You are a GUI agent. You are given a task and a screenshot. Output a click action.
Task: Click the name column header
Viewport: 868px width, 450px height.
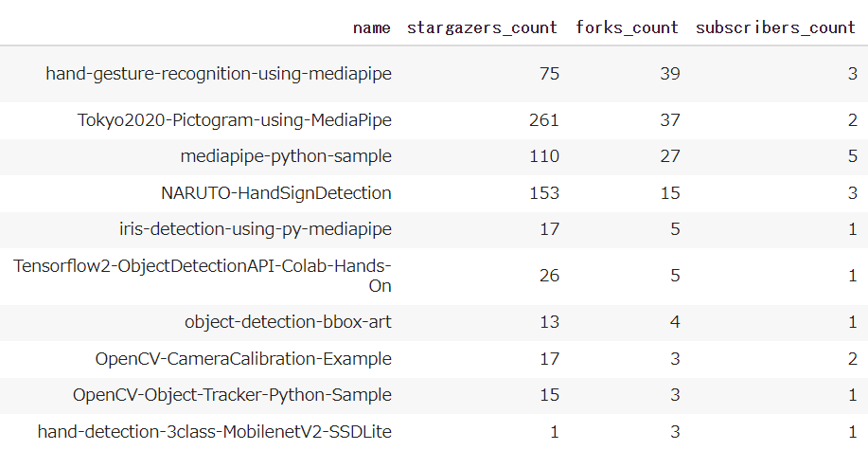pos(372,27)
